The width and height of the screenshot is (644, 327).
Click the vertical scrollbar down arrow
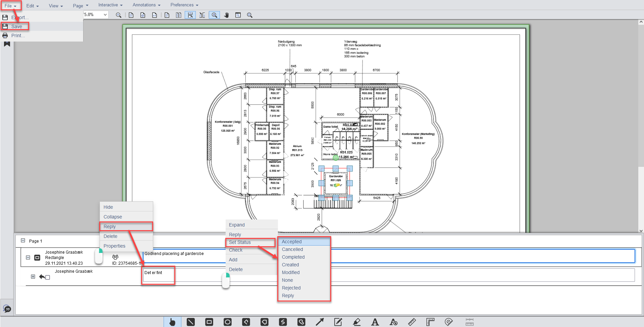(x=641, y=231)
